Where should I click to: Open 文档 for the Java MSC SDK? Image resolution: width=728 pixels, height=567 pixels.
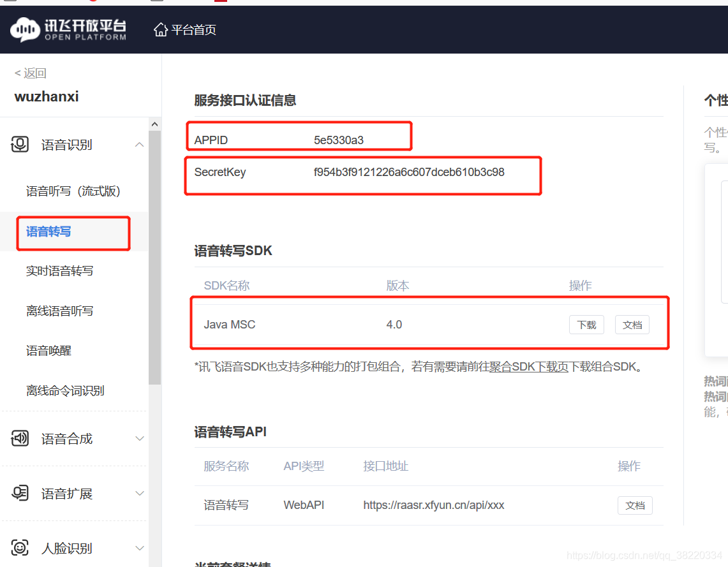coord(632,325)
